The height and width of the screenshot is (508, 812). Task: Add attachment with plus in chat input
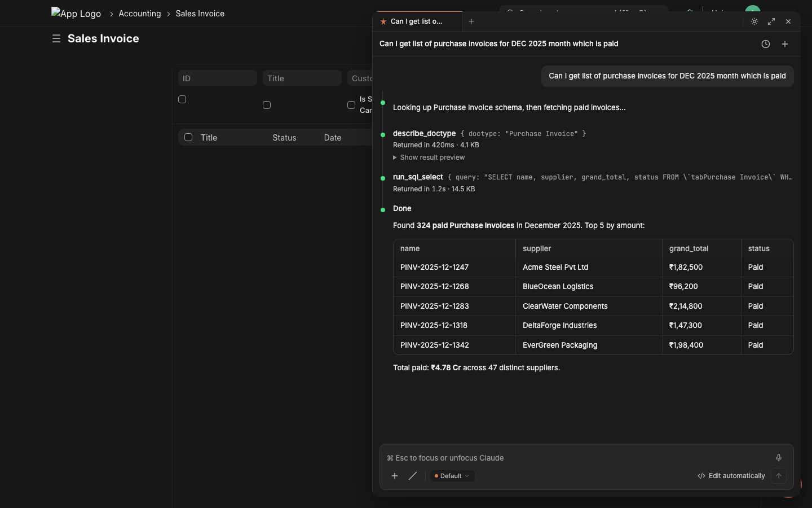[395, 476]
